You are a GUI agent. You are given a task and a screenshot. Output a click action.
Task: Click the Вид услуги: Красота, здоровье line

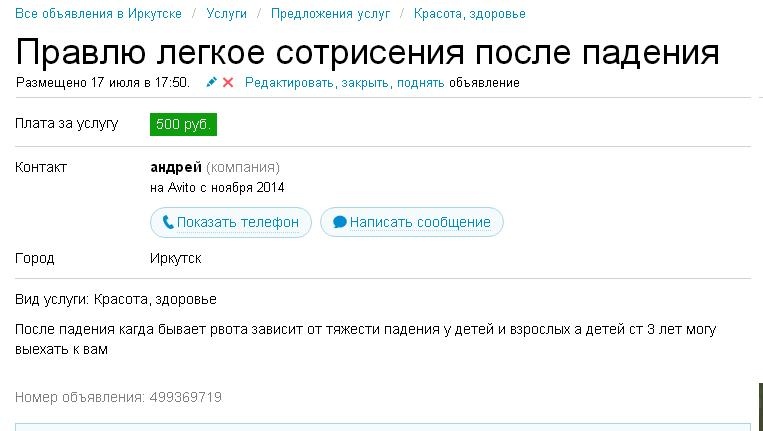(116, 299)
